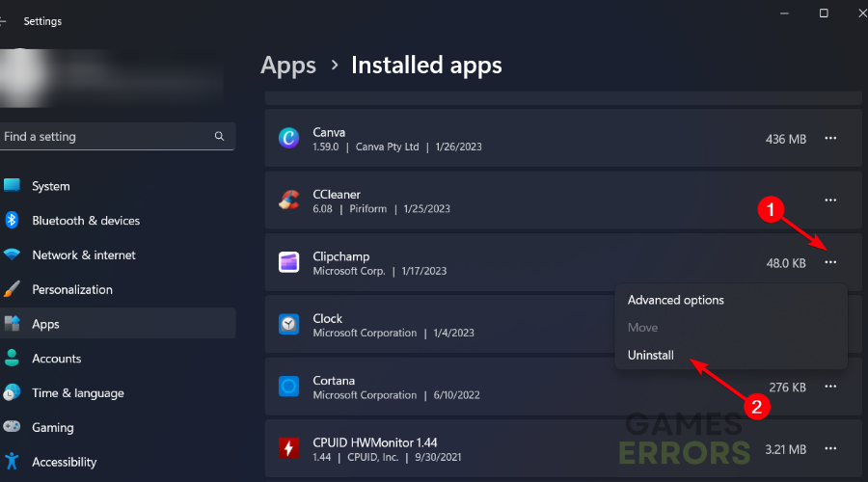
Task: Click the 276 KB size value
Action: tap(787, 387)
